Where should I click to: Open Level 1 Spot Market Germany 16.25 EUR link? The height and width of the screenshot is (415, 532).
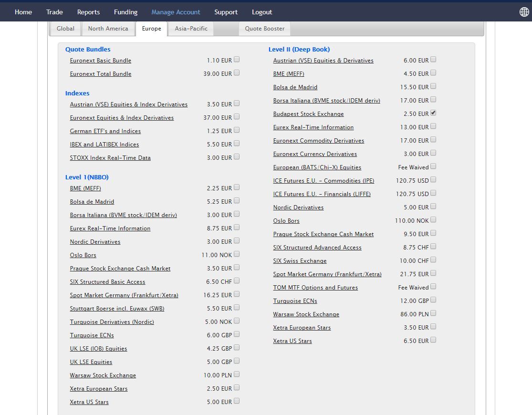pyautogui.click(x=124, y=295)
